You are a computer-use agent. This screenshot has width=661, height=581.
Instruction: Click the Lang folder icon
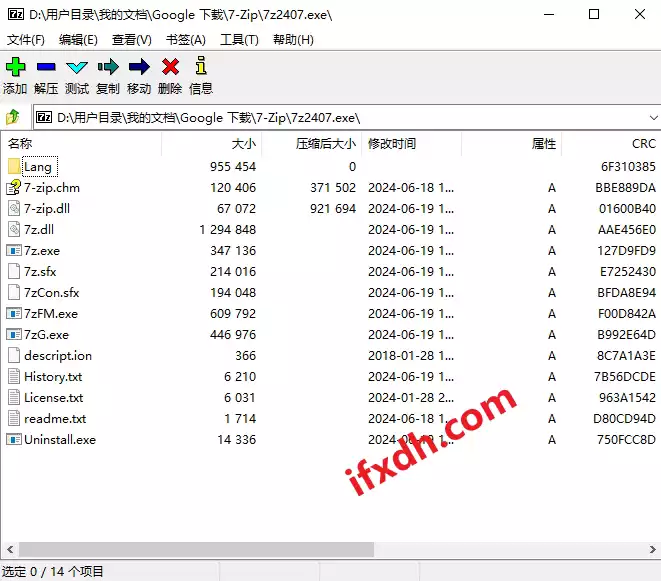click(x=14, y=166)
